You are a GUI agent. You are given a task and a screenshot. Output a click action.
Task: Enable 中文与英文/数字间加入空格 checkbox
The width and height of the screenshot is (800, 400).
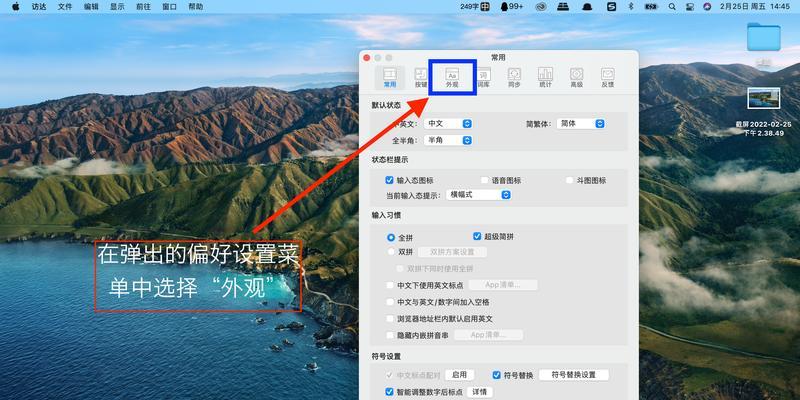coord(390,302)
